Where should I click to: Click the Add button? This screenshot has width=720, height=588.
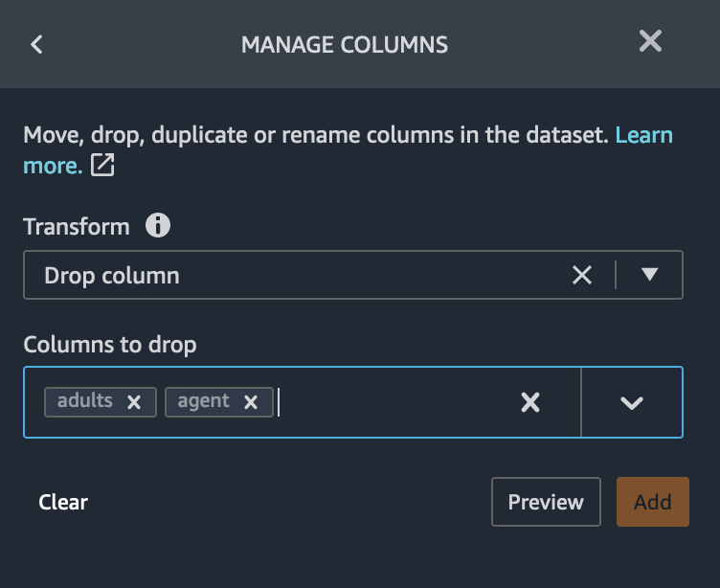653,502
